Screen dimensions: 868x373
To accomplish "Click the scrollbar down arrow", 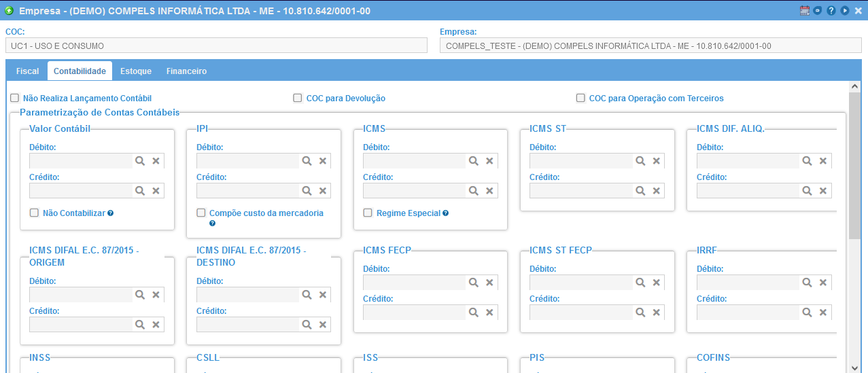I will [854, 367].
